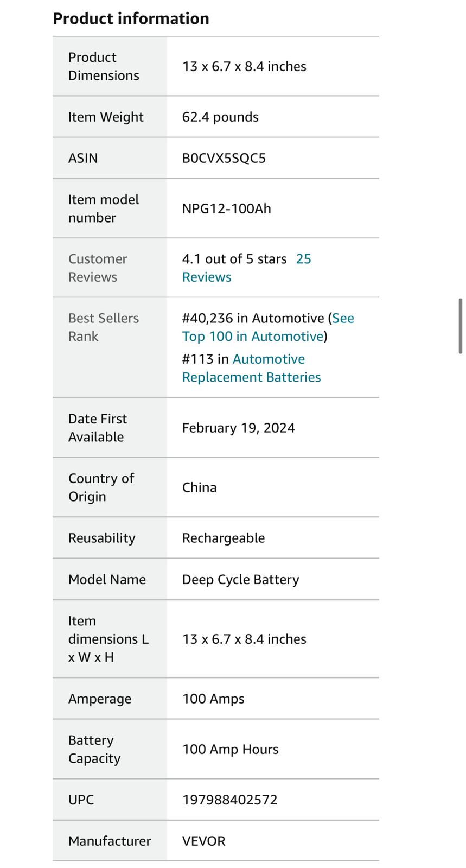Click the 4.1 out of 5 stars text
This screenshot has height=868, width=466.
pos(234,259)
